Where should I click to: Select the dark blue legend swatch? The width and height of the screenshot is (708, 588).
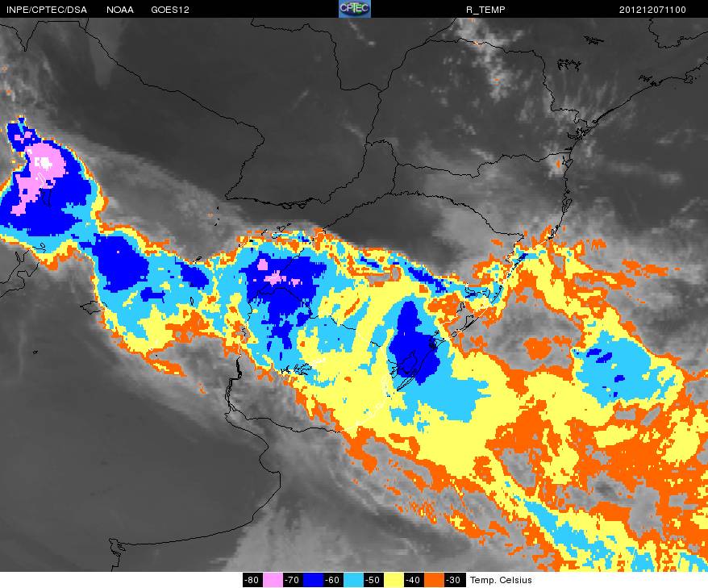point(313,580)
